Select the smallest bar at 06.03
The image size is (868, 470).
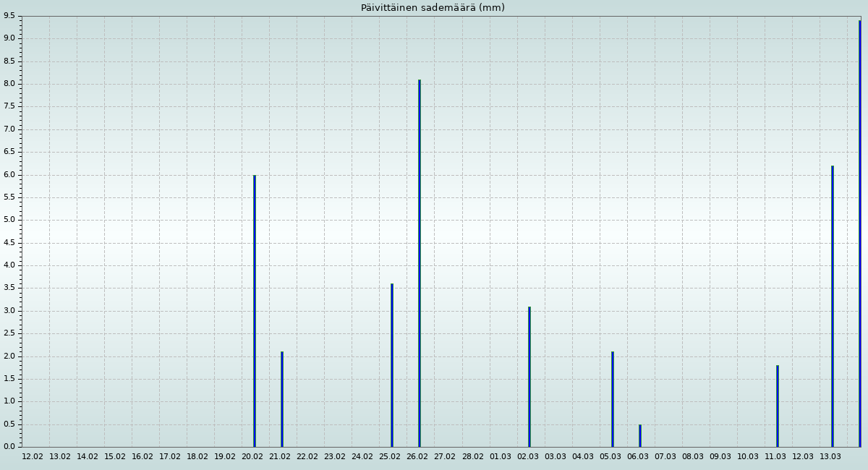(x=640, y=435)
